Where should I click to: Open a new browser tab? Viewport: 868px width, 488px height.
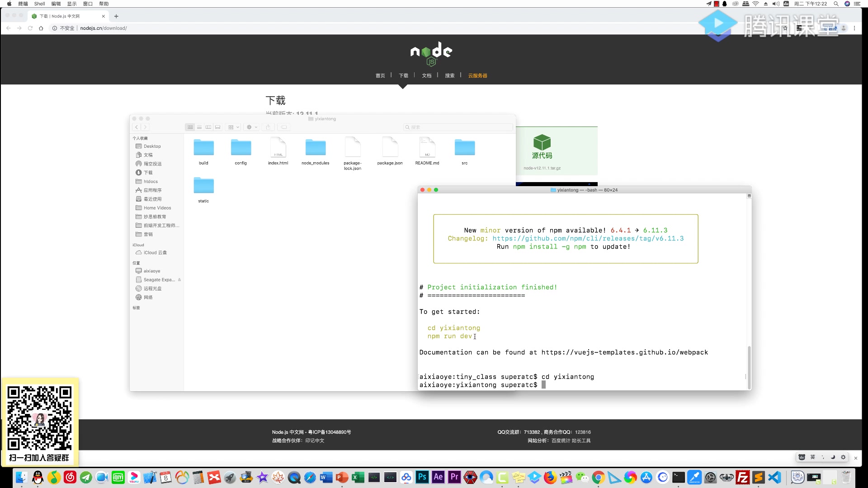click(x=116, y=16)
